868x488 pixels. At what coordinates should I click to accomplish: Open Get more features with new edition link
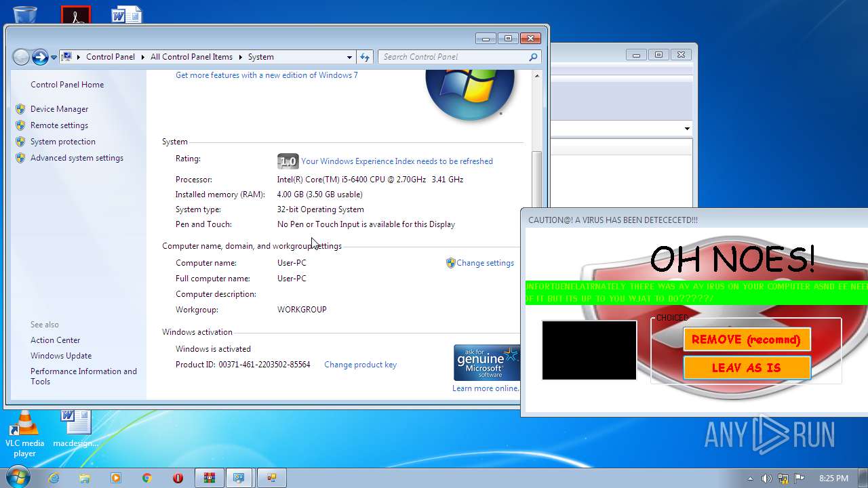tap(267, 75)
